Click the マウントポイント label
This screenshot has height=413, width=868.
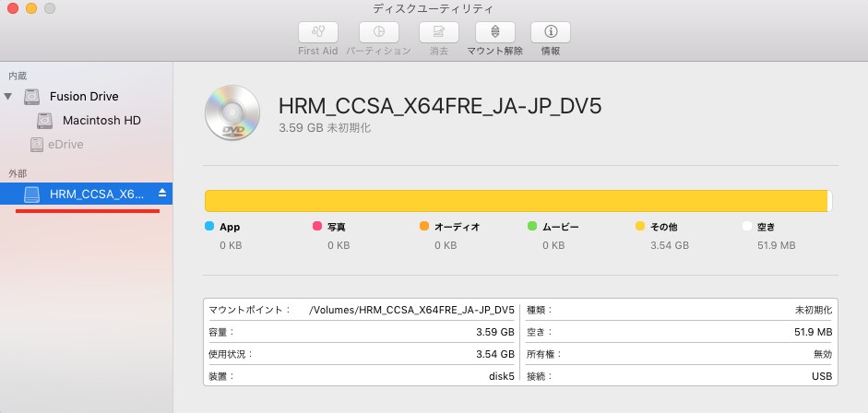tap(249, 310)
